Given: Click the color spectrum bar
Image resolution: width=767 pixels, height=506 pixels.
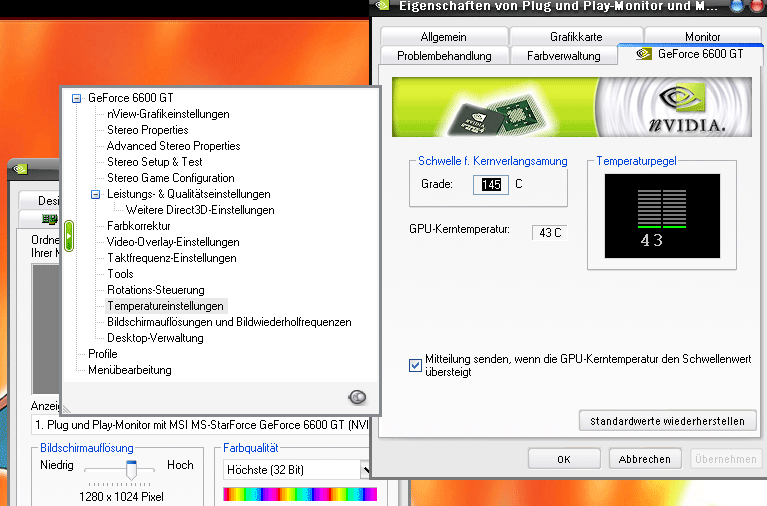Looking at the screenshot, I should tap(300, 494).
